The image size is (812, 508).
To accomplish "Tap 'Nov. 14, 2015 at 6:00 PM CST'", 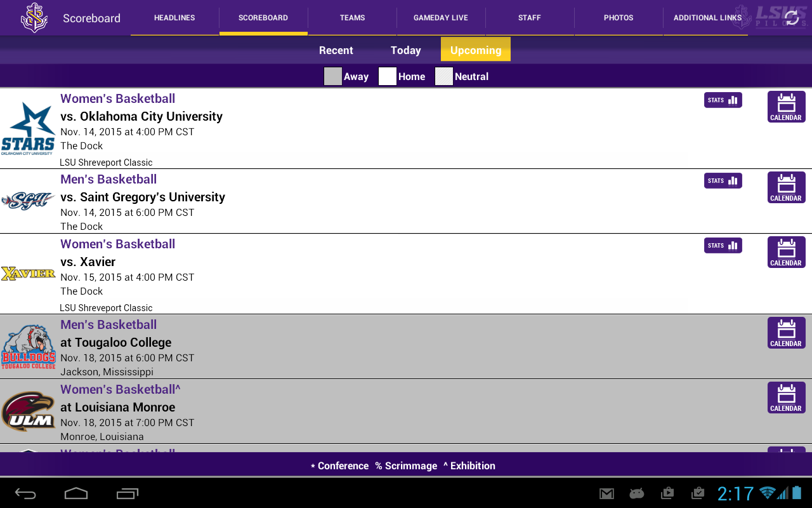I will coord(128,213).
